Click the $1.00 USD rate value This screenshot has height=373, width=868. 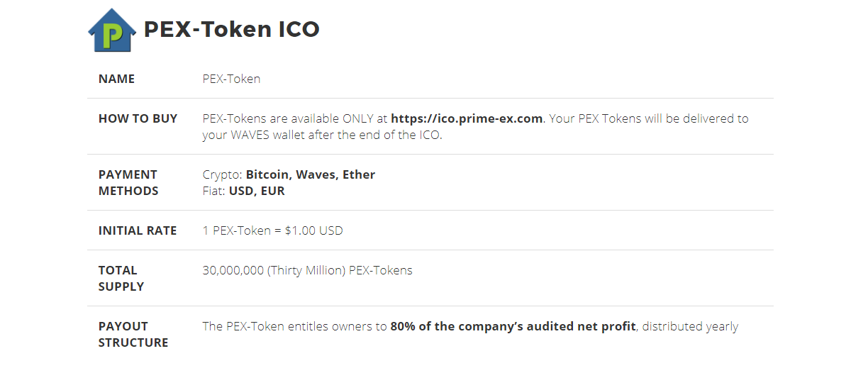313,230
